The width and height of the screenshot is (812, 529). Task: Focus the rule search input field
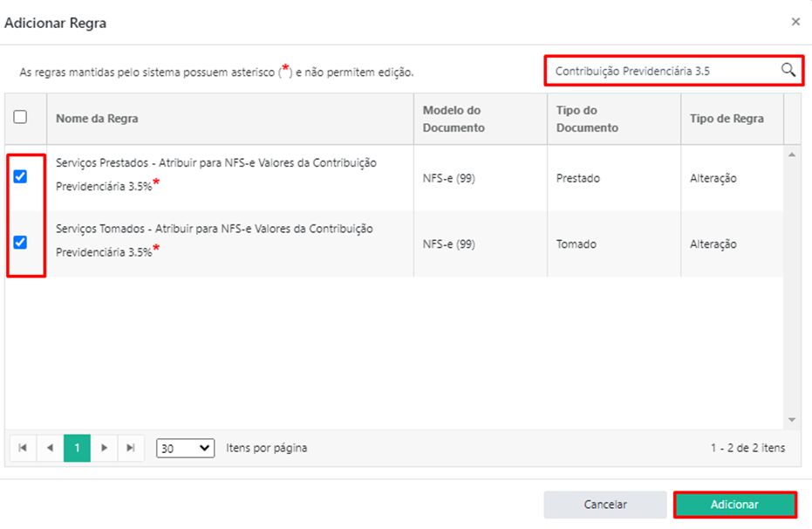(663, 71)
